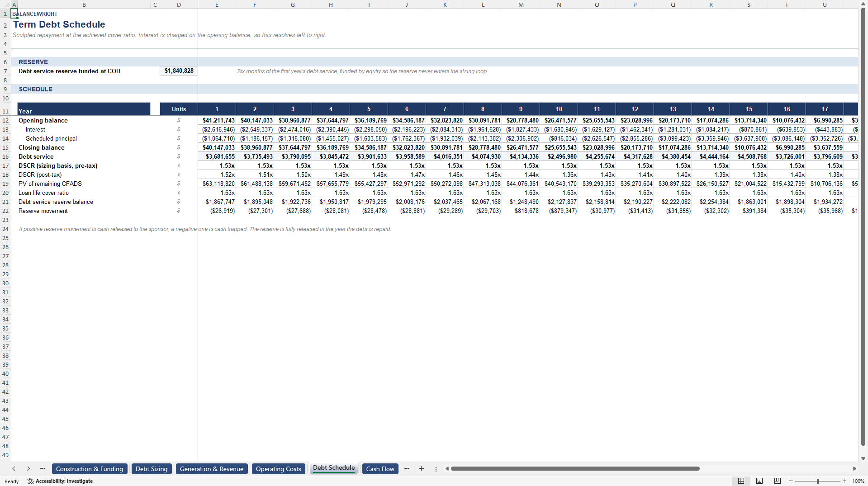This screenshot has width=868, height=486.
Task: Select the Debt Schedule sheet tab
Action: tap(334, 468)
